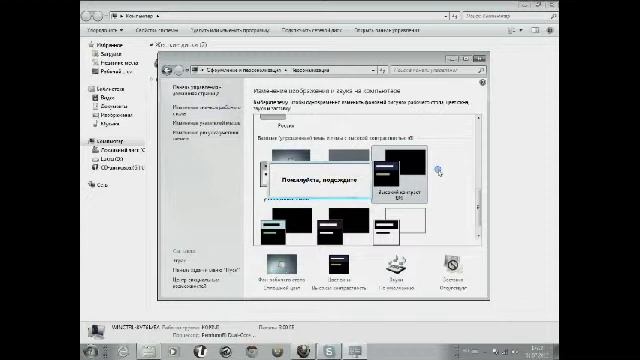The image size is (640, 360).
Task: Open the Videos (Видео) library
Action: (x=107, y=98)
